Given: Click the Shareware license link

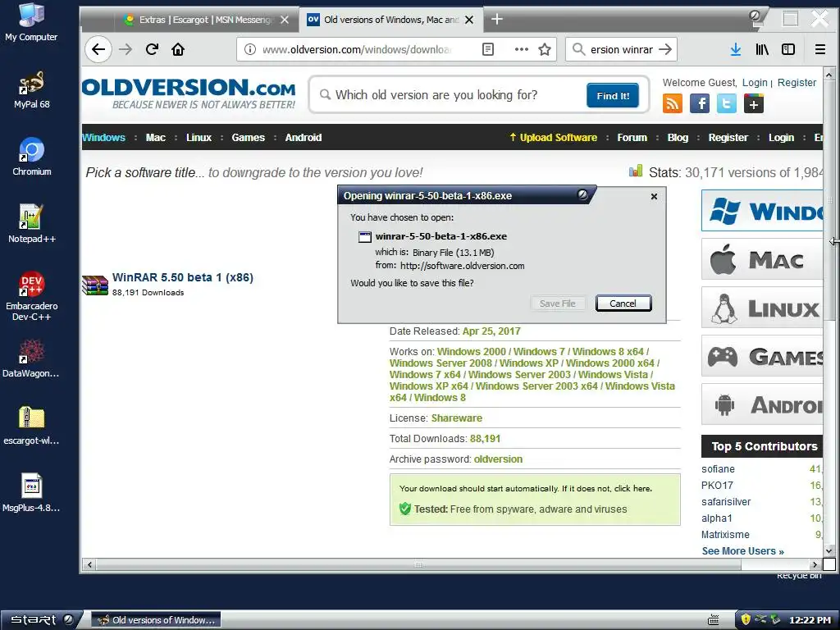Looking at the screenshot, I should tap(456, 418).
